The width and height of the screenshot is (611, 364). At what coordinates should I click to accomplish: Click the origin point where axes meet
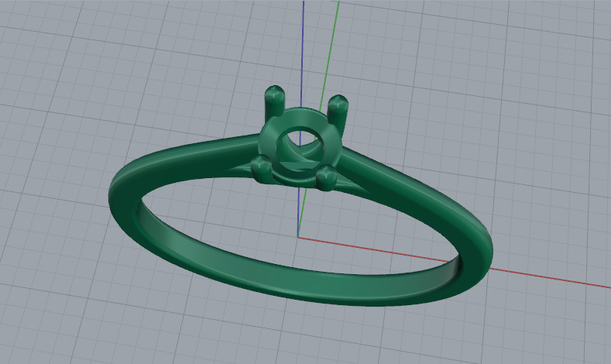298,236
